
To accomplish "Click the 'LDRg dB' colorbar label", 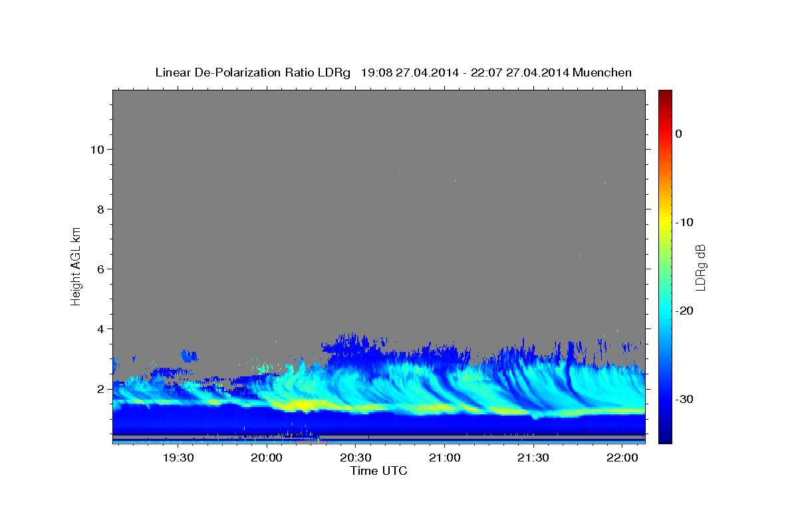I will tap(700, 267).
